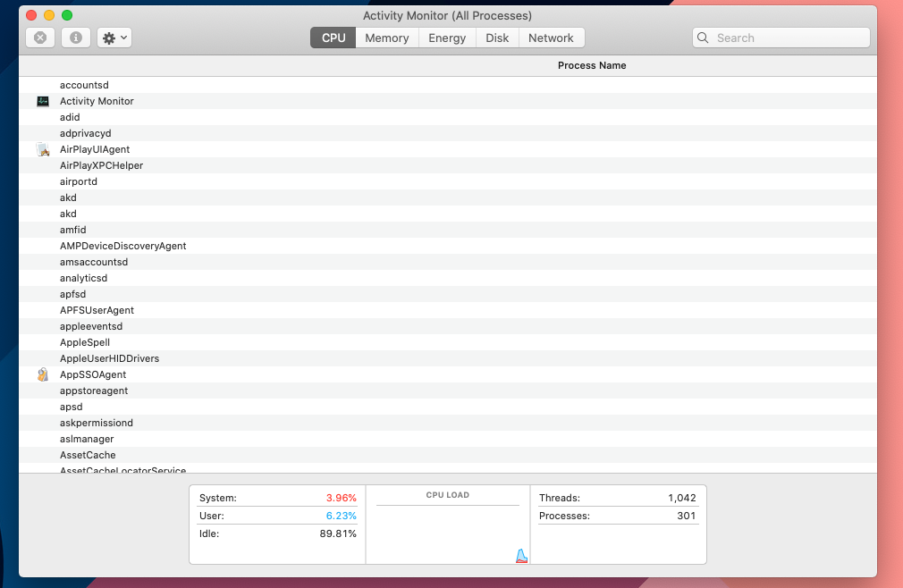This screenshot has width=903, height=588.
Task: Click the Activity Monitor process icon
Action: 43,101
